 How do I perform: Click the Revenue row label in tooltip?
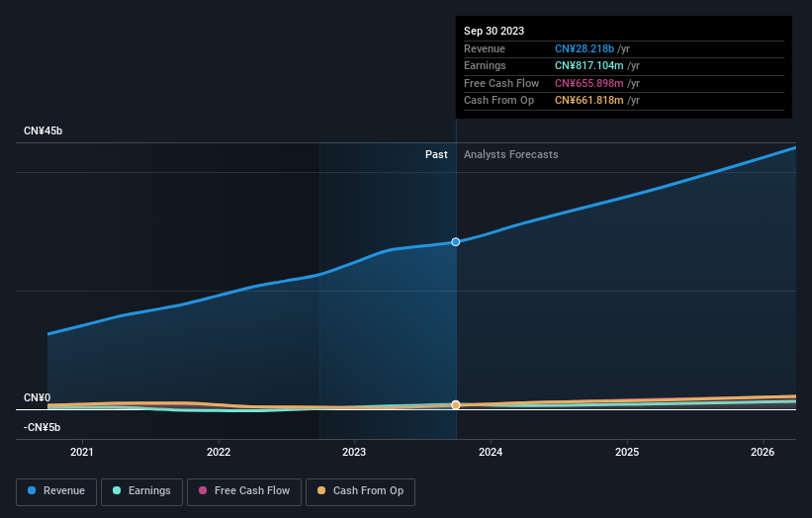pyautogui.click(x=485, y=48)
